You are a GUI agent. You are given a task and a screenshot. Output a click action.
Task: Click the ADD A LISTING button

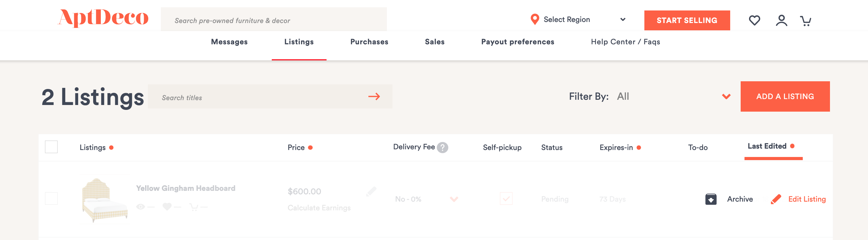785,97
